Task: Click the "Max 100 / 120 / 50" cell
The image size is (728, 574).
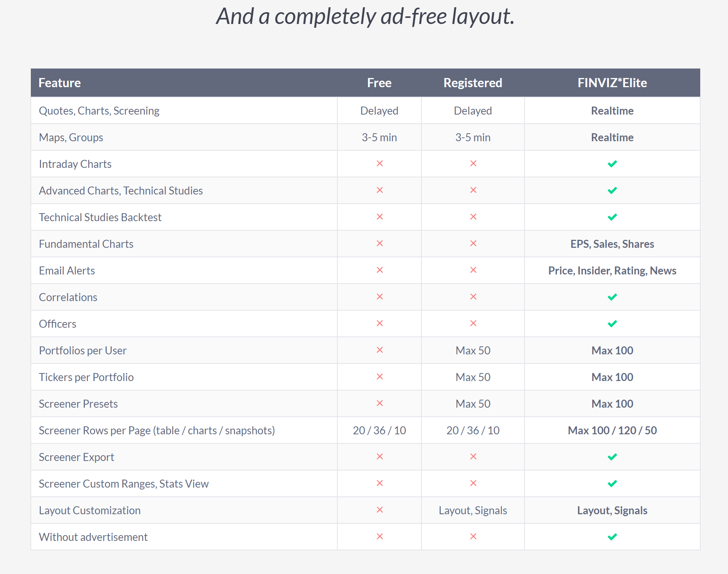Action: (x=612, y=430)
